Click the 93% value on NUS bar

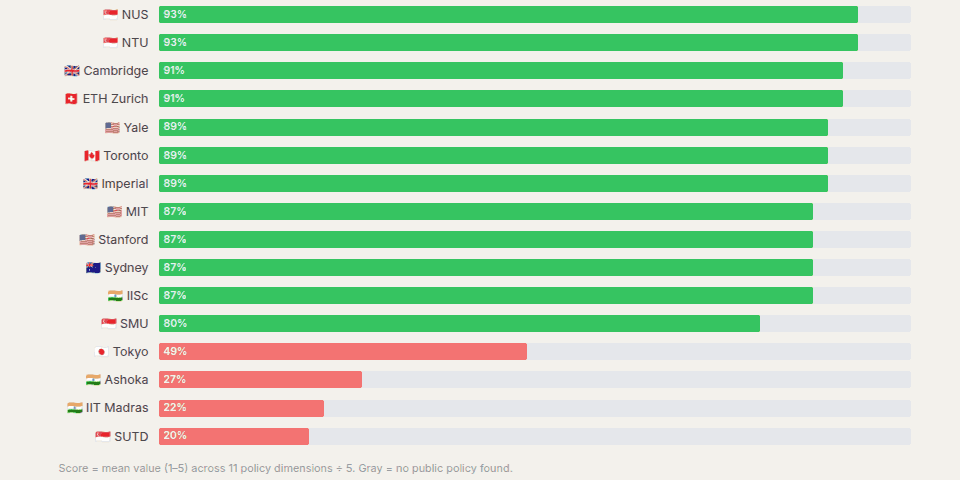click(175, 15)
